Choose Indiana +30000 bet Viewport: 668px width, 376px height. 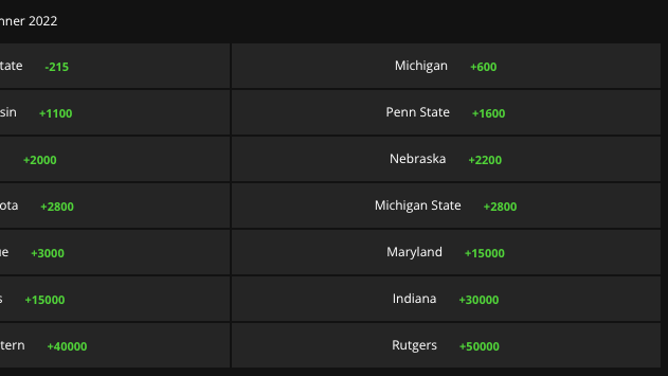446,299
